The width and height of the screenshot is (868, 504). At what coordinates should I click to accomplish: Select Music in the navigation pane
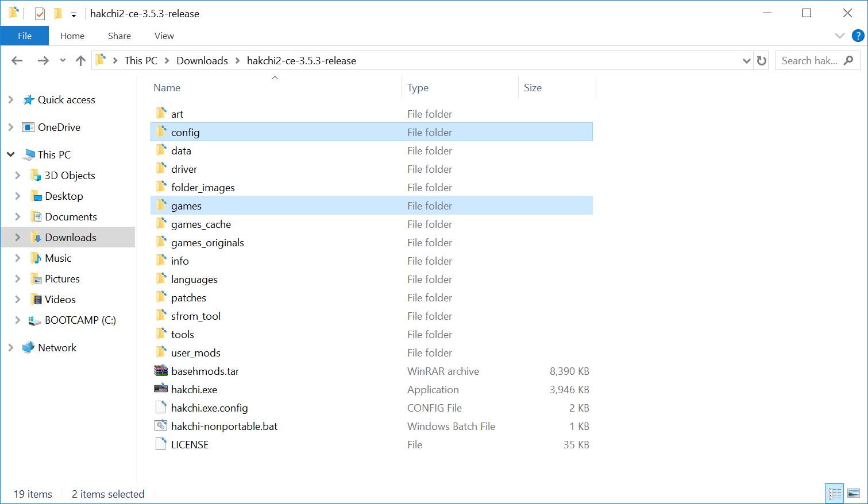tap(58, 258)
